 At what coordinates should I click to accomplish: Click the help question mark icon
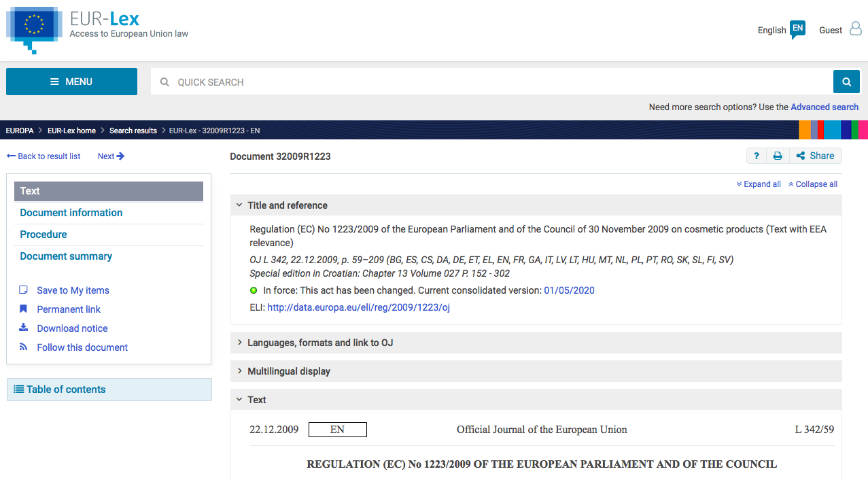(757, 156)
